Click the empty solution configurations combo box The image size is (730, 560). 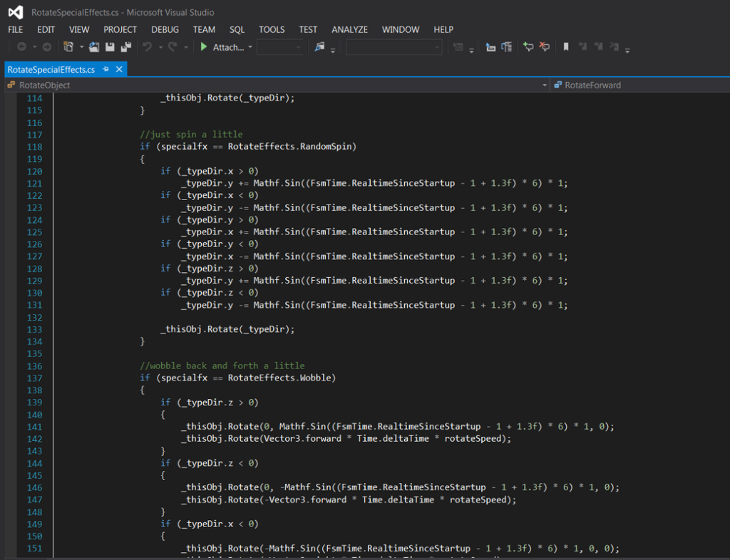(279, 47)
